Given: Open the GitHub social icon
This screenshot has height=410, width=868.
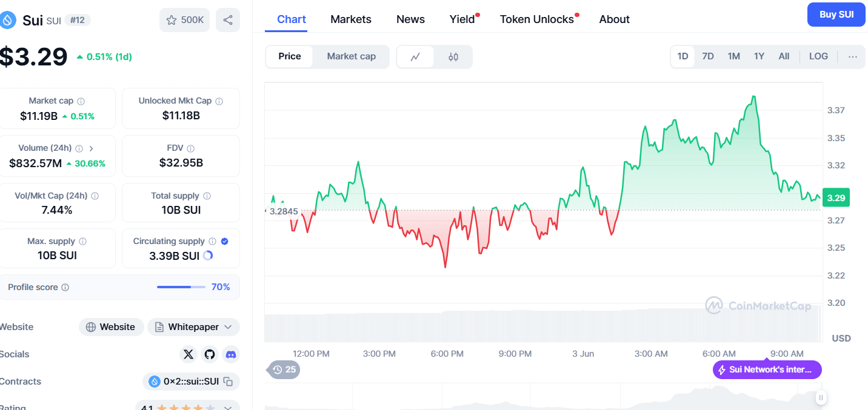Looking at the screenshot, I should tap(210, 354).
